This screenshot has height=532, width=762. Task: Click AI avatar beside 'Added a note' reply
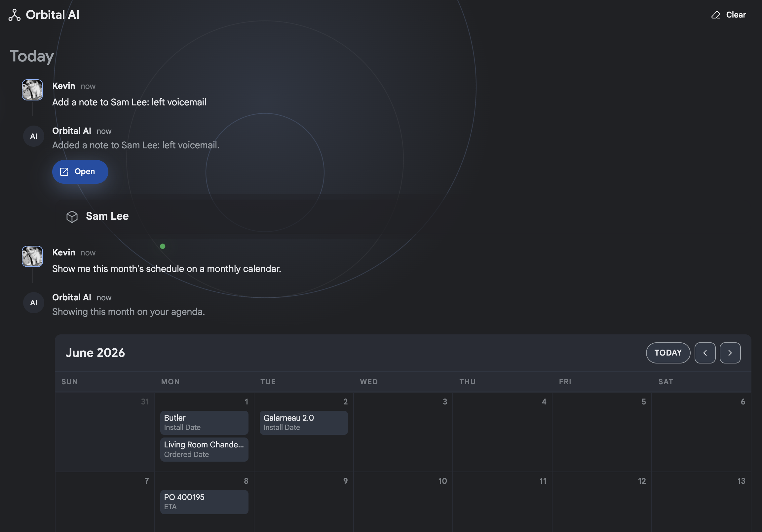click(33, 136)
